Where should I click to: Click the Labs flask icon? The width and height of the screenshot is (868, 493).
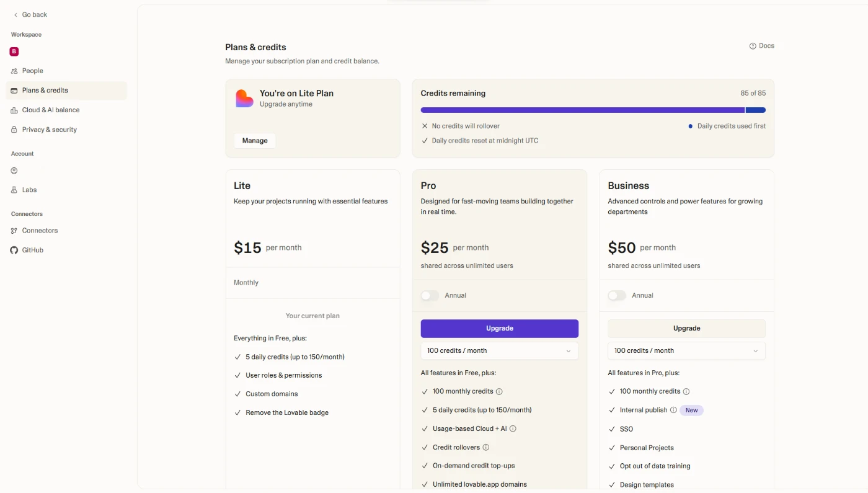coord(14,190)
